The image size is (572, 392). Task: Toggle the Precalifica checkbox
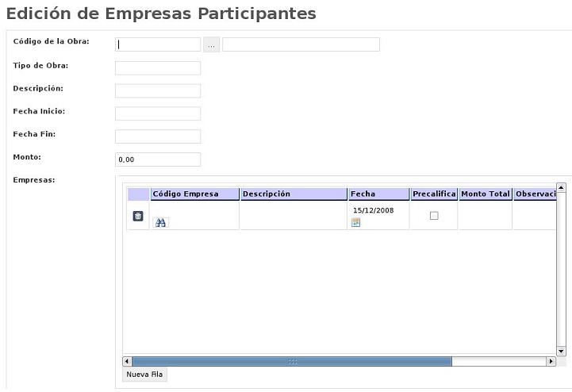click(434, 216)
